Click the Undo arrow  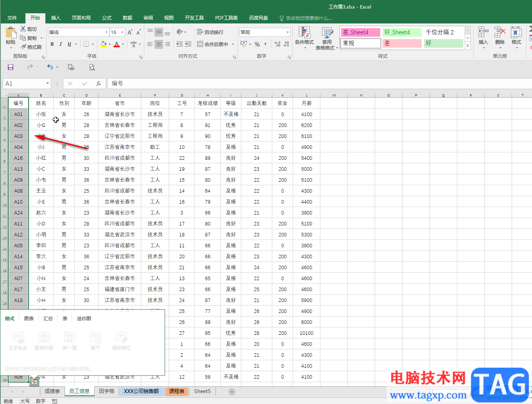[x=50, y=67]
